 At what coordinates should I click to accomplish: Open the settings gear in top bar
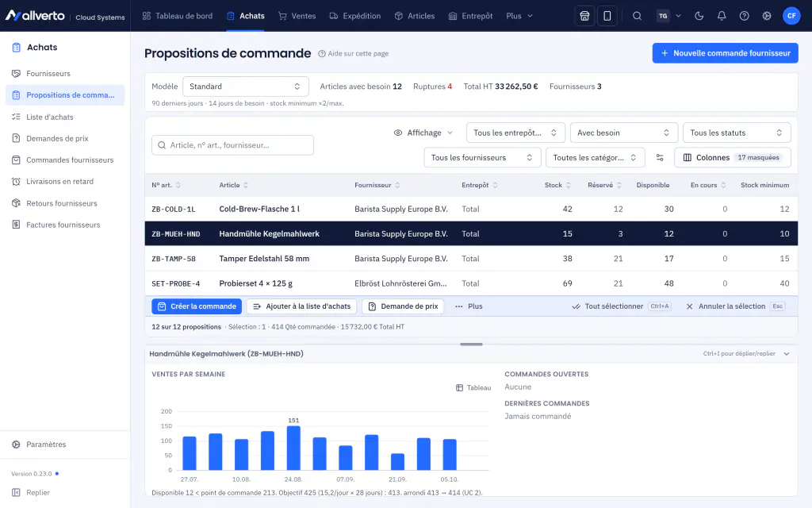[x=767, y=16]
